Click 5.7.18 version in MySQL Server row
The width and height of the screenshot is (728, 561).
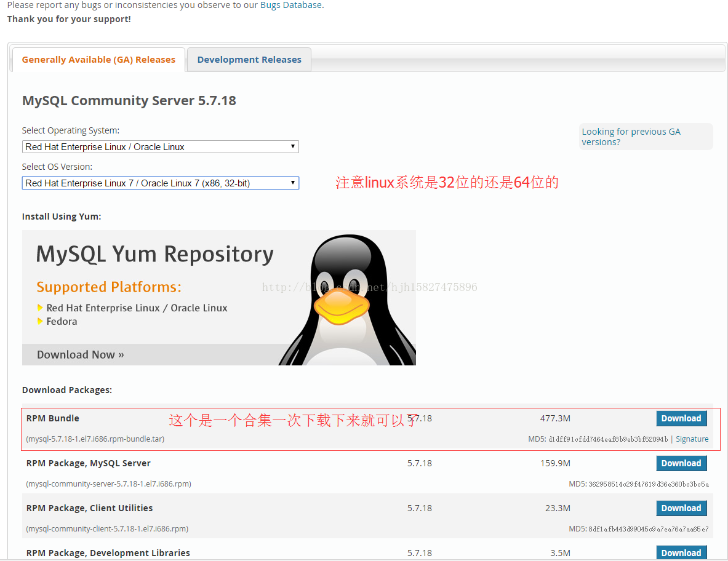coord(419,463)
